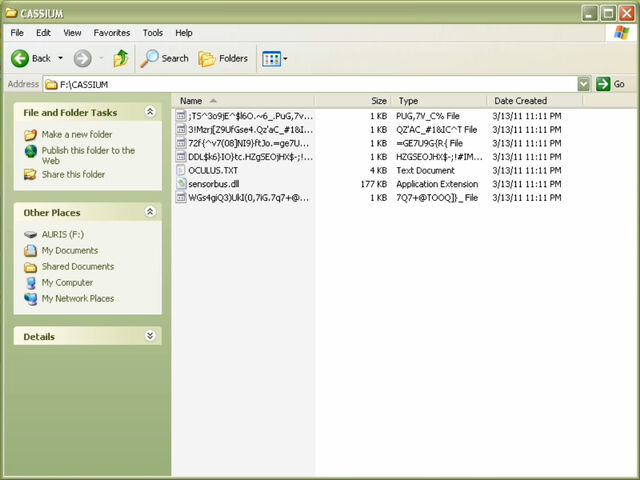Click Publish this folder to the Web

(x=88, y=156)
